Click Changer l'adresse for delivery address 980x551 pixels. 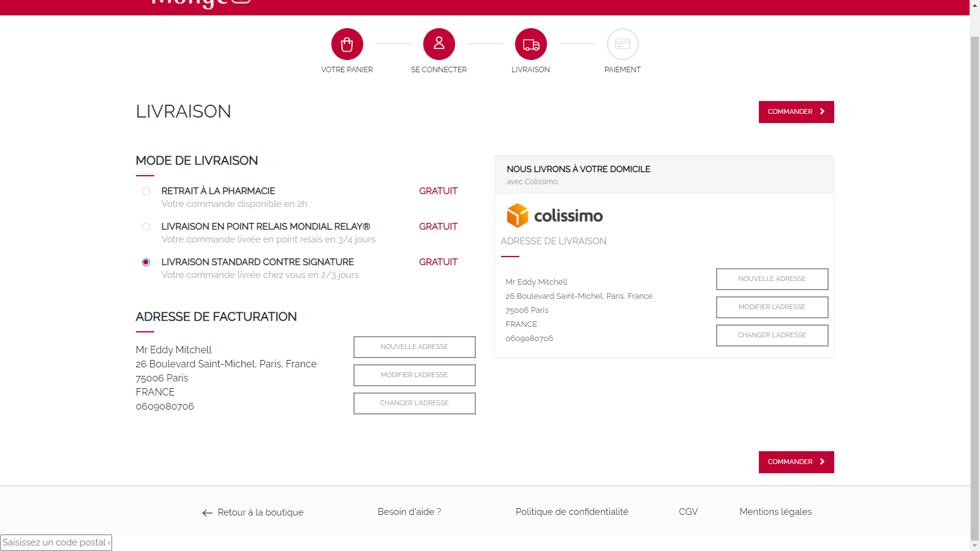(772, 335)
